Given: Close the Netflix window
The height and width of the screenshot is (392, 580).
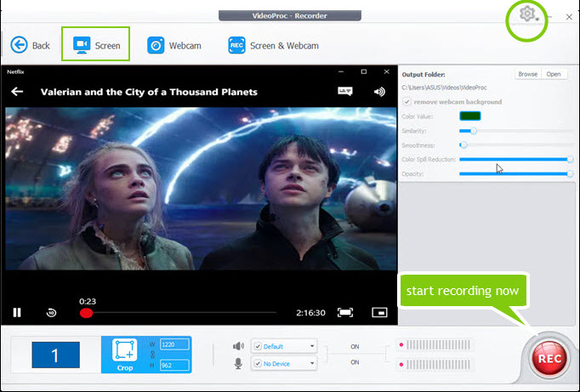Looking at the screenshot, I should pos(387,71).
